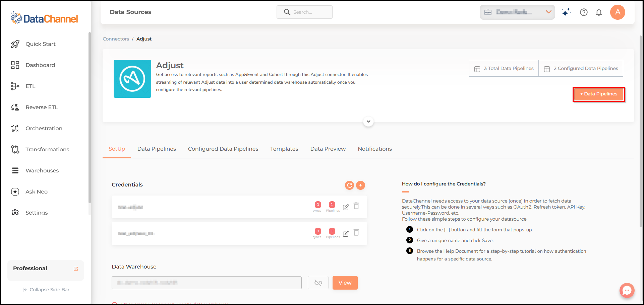Click 'How do I configure the Credentials?' heading
644x305 pixels.
click(x=444, y=184)
